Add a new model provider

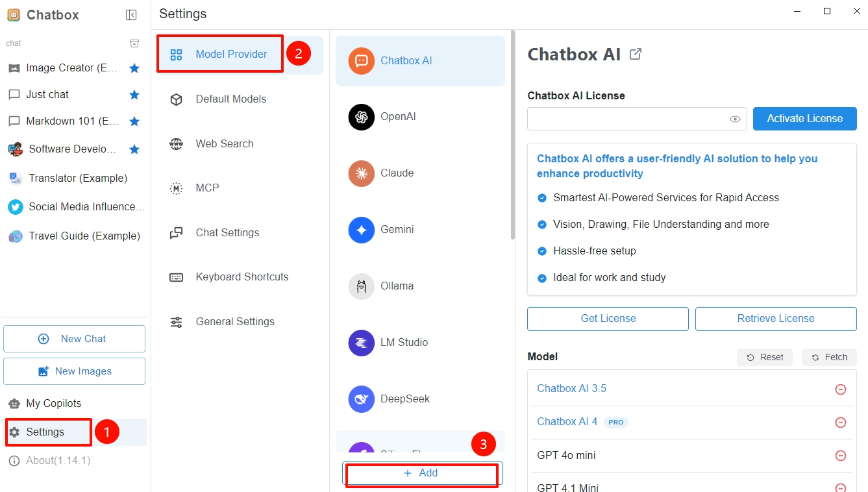(x=422, y=473)
